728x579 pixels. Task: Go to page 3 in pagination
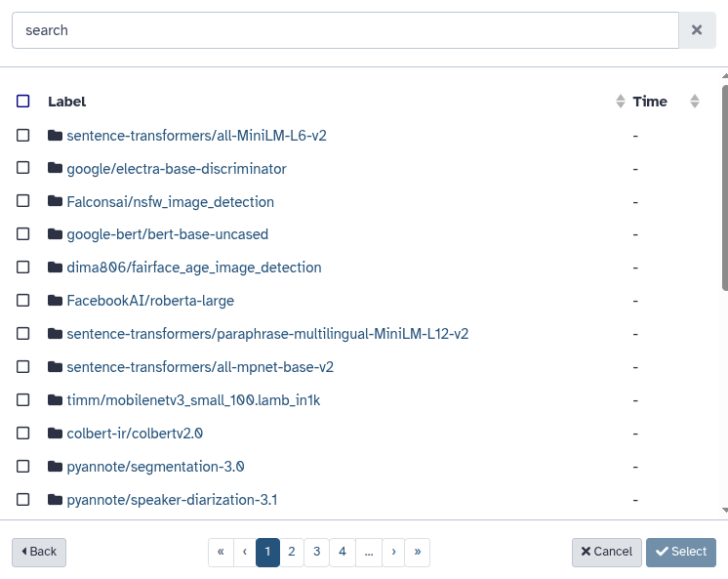[x=316, y=552]
